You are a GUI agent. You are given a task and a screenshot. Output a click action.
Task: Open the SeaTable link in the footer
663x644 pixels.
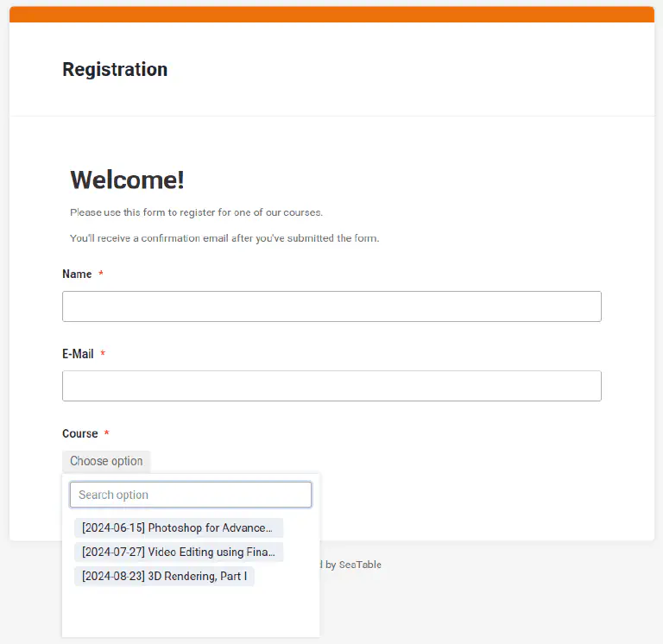coord(359,565)
